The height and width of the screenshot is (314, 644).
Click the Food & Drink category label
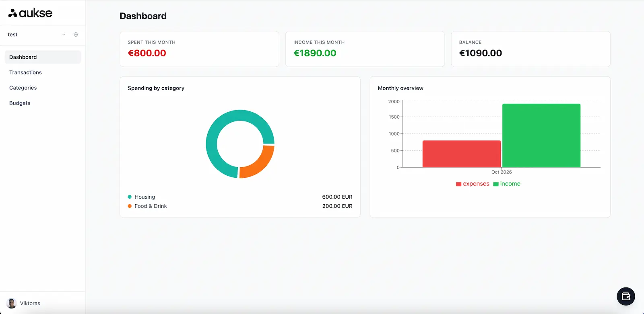click(x=151, y=206)
